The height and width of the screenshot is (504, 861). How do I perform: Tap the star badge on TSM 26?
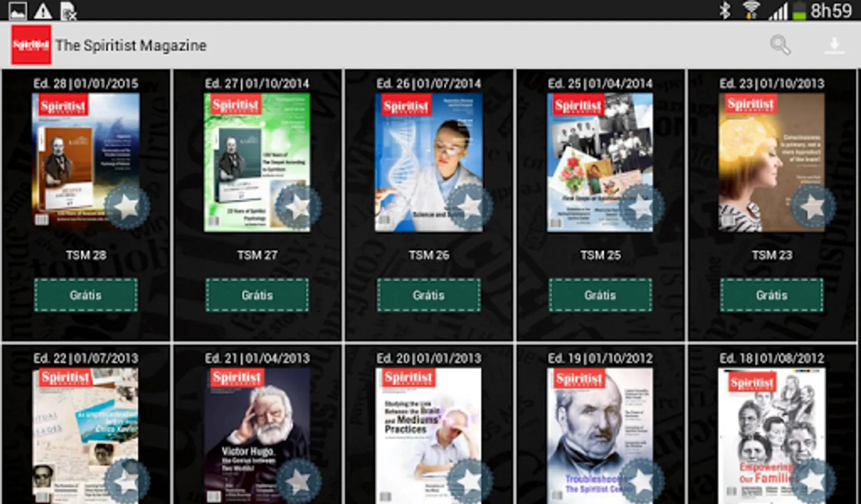pos(470,207)
